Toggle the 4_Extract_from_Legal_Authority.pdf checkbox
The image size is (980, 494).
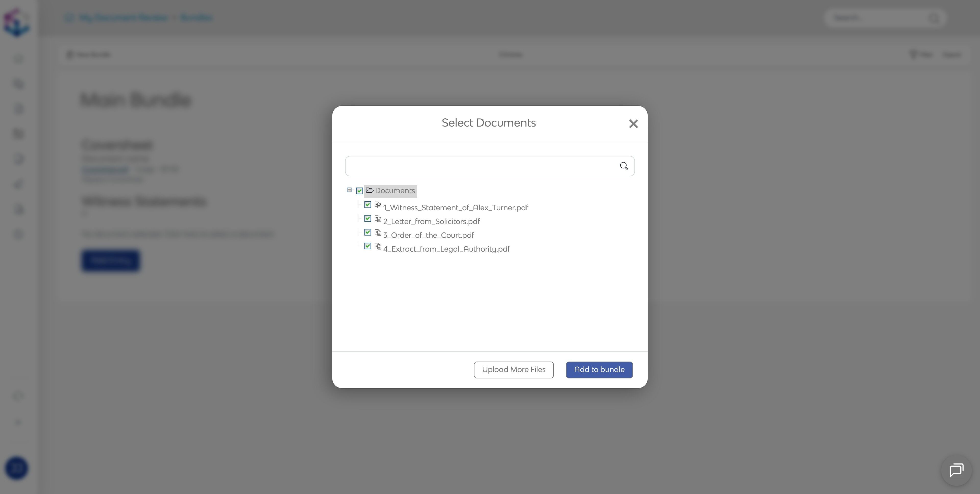click(x=367, y=246)
